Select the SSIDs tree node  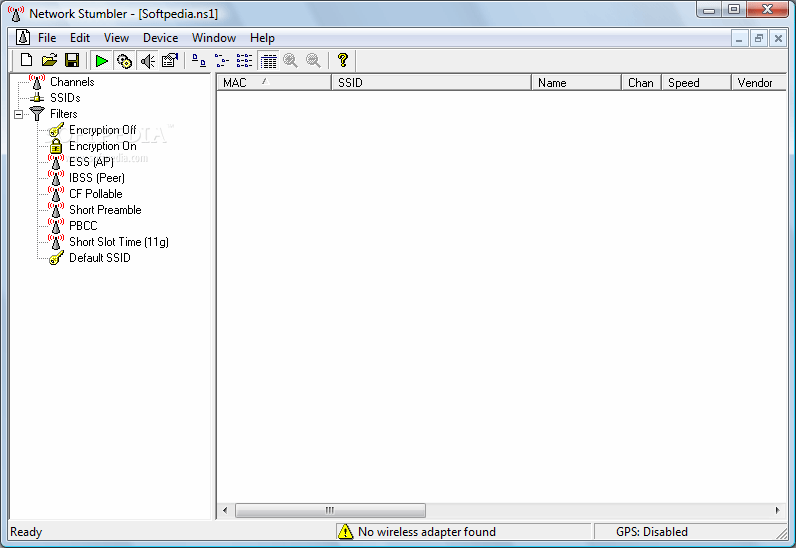pyautogui.click(x=65, y=98)
